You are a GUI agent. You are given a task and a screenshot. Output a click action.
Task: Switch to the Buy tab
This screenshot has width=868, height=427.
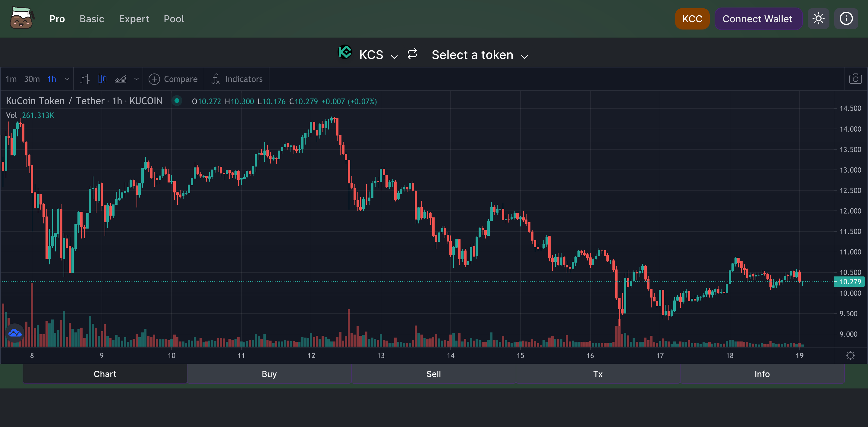click(x=269, y=374)
